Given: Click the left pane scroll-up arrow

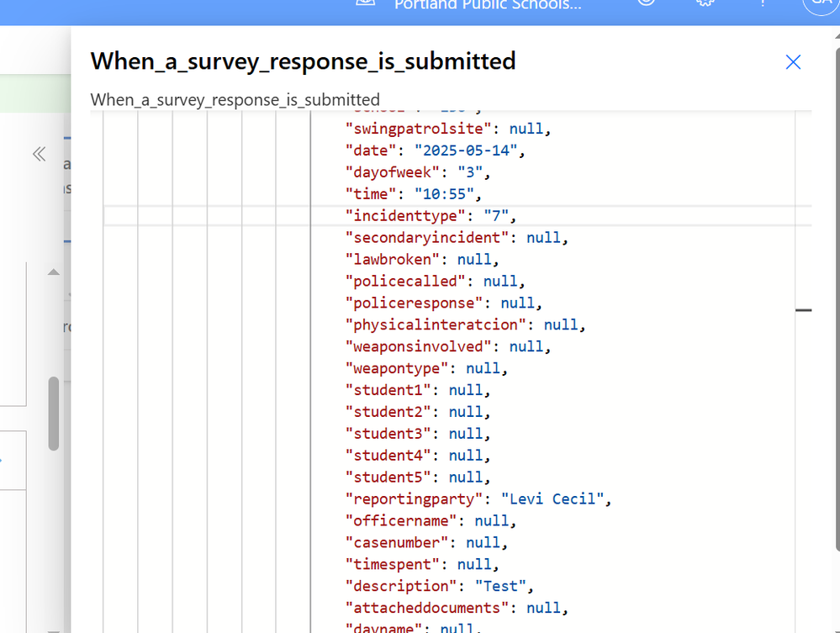Looking at the screenshot, I should [54, 272].
